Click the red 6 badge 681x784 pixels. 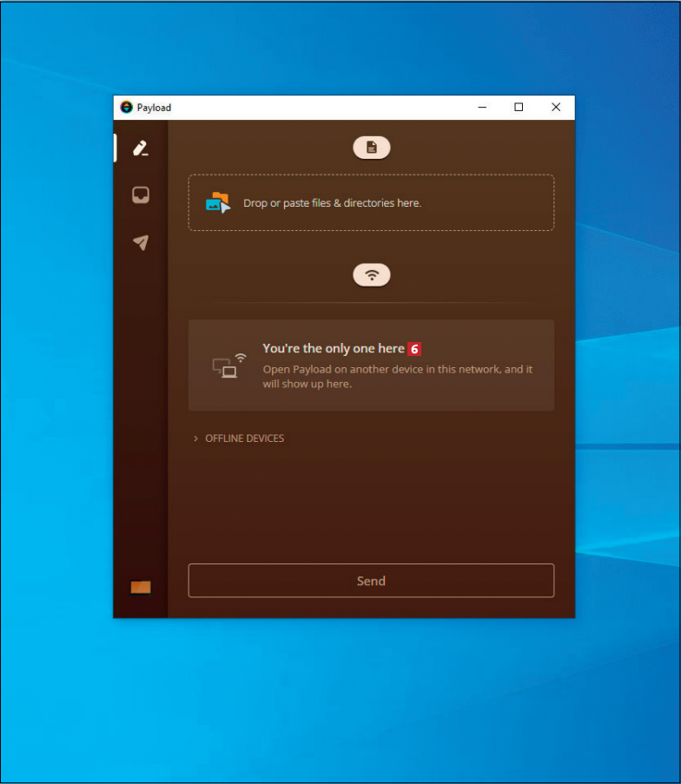[x=414, y=349]
